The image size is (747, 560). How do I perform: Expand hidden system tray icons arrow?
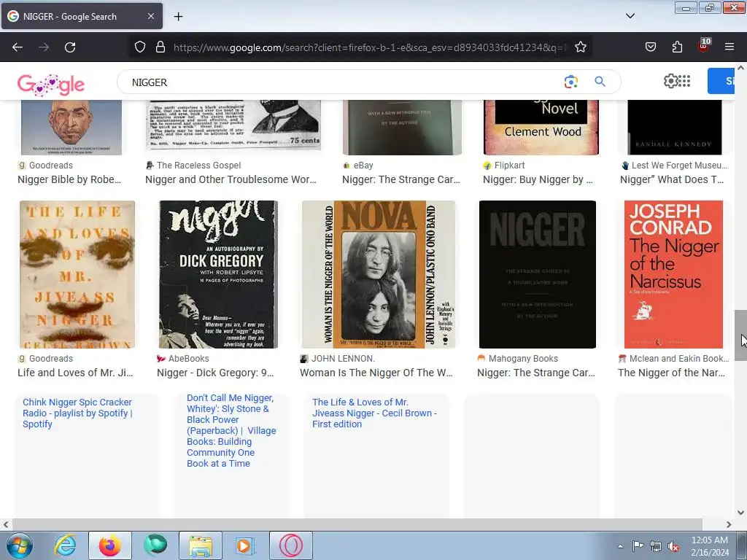(620, 546)
